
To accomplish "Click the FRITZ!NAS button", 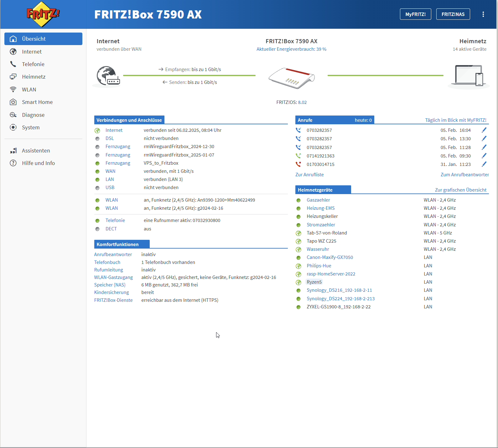I will coord(453,14).
